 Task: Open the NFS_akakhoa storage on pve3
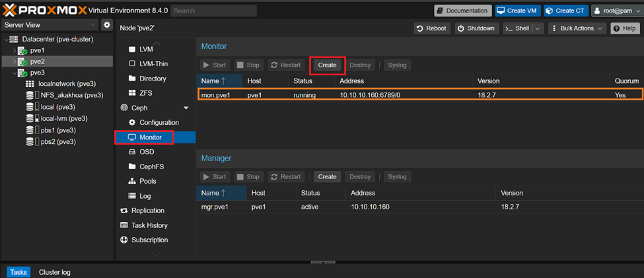pyautogui.click(x=71, y=95)
